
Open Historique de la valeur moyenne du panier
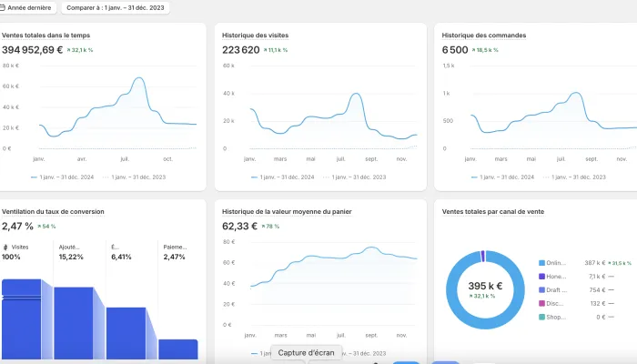[x=287, y=212]
